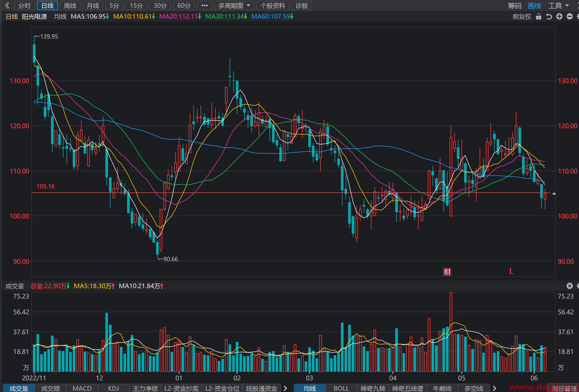The height and width of the screenshot is (392, 579).
Task: Zoom out with the minus circle icon
Action: (x=570, y=17)
